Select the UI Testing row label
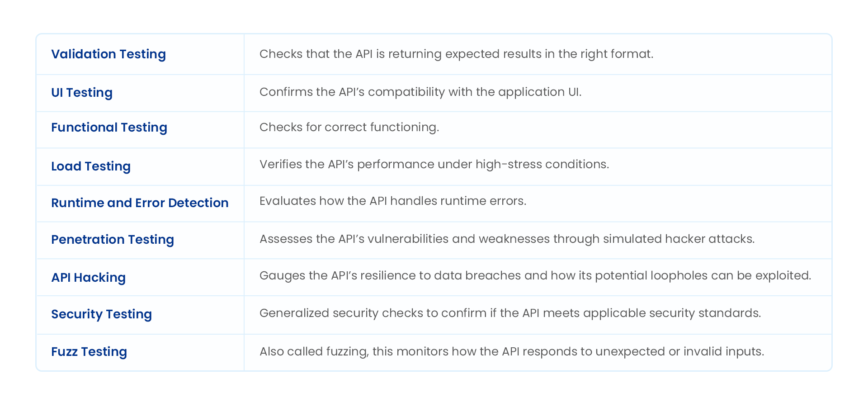868x407 pixels. 82,93
